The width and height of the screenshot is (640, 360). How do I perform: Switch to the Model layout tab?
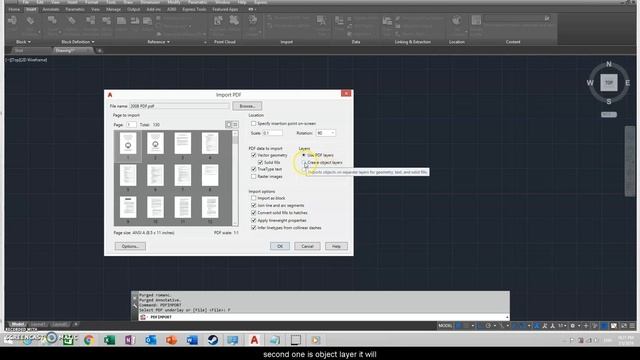17,324
